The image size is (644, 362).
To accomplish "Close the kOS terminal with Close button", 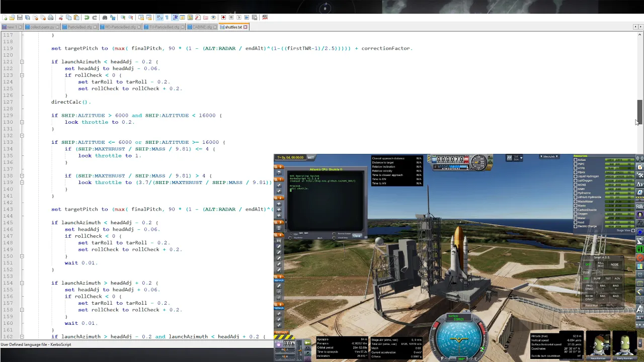I will (x=357, y=236).
